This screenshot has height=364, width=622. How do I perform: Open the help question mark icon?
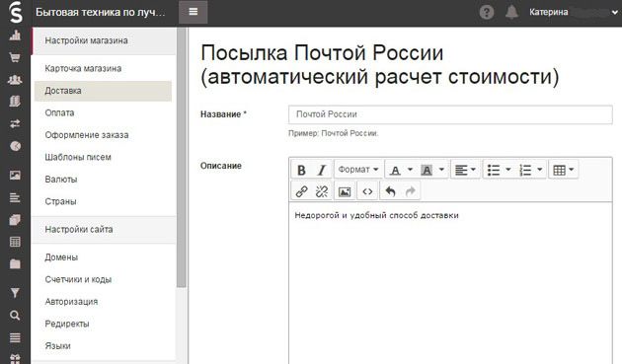click(487, 12)
